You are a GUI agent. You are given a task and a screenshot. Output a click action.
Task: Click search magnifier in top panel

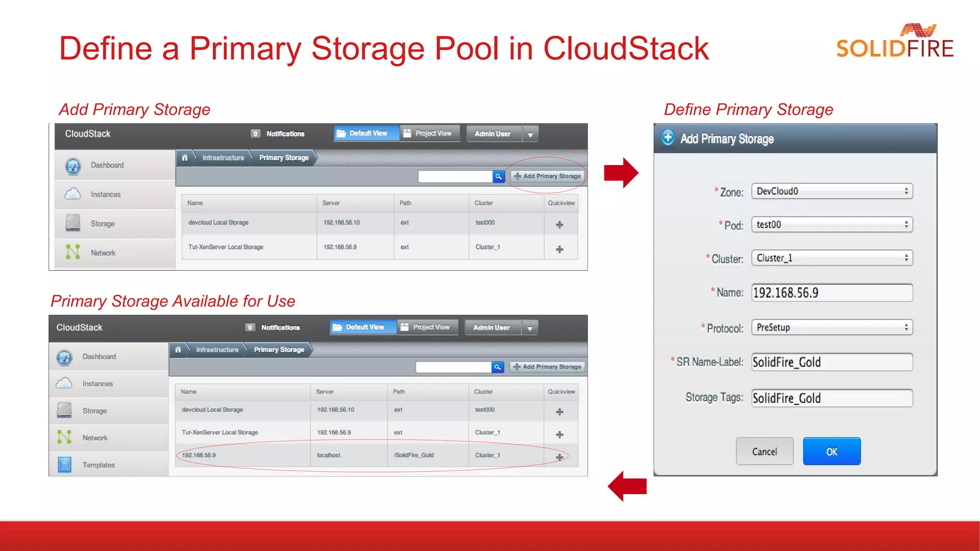coord(499,176)
